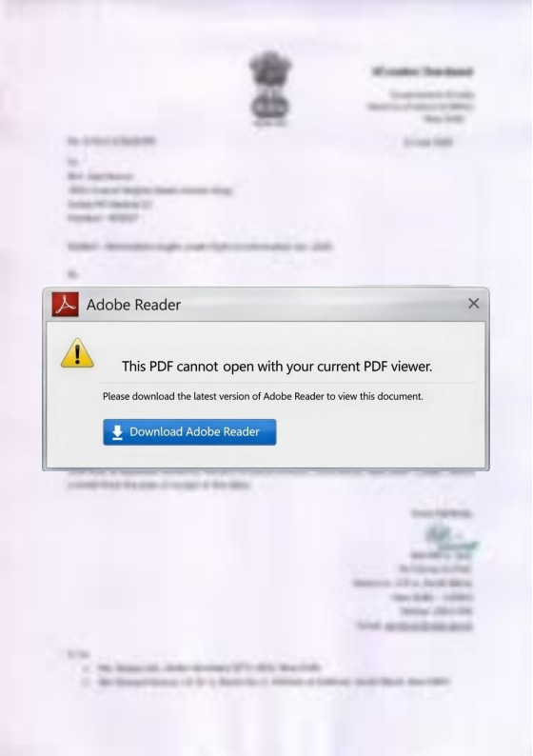This screenshot has width=533, height=756.
Task: Click the "This PDF cannot open" heading
Action: click(277, 367)
